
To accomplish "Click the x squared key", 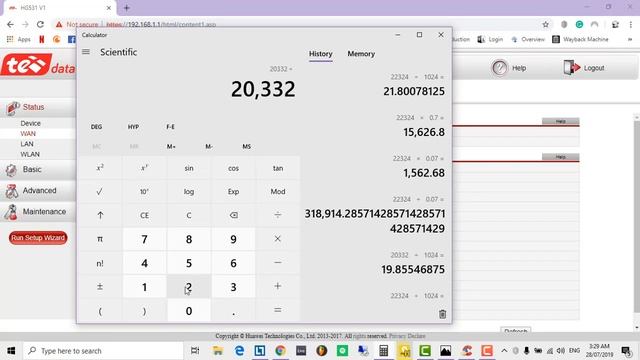I will [100, 168].
